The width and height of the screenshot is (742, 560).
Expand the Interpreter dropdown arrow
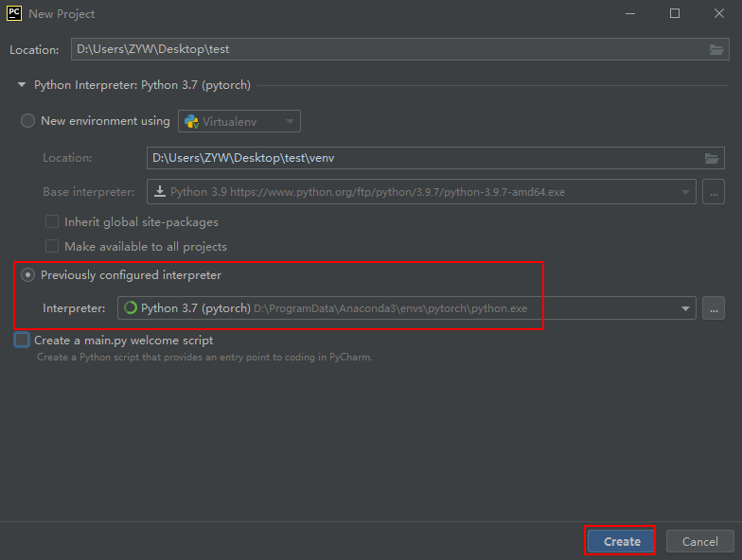(685, 308)
